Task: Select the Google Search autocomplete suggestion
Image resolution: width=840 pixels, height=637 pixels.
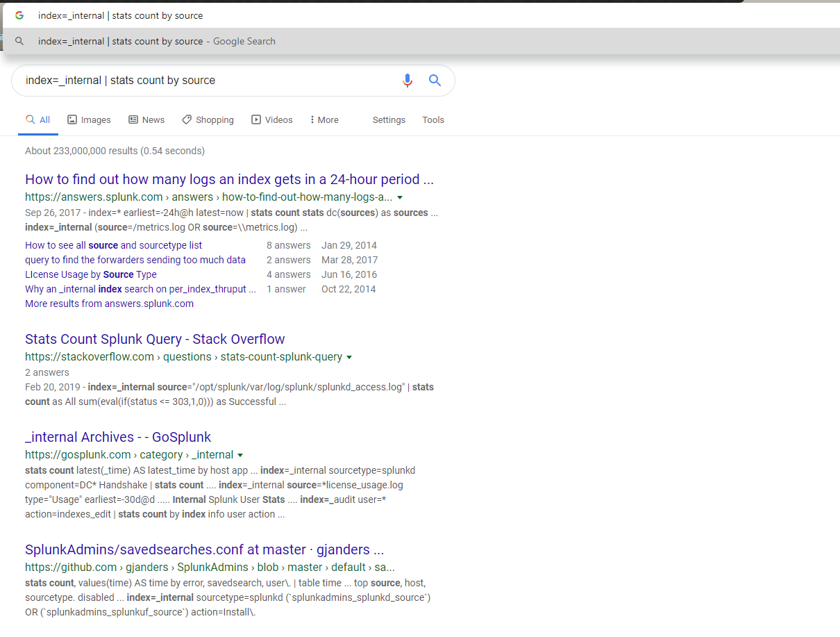Action: 156,41
